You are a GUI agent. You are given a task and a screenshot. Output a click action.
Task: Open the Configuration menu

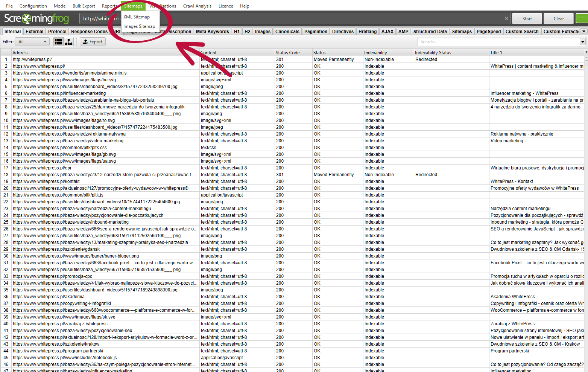click(33, 6)
